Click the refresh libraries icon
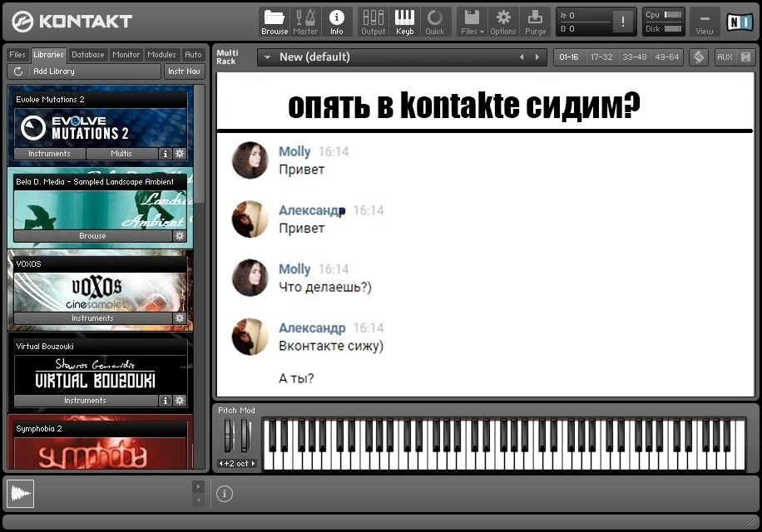 18,71
